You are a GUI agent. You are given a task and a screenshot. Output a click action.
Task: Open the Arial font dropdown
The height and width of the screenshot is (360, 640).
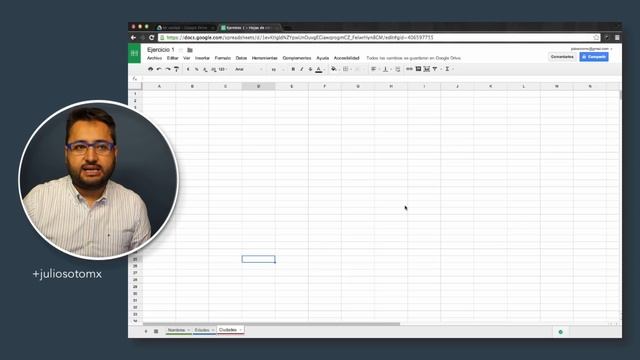click(248, 69)
